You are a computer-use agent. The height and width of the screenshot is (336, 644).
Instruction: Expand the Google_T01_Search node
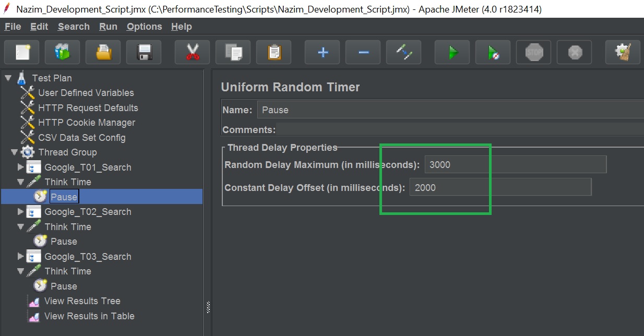(x=20, y=167)
